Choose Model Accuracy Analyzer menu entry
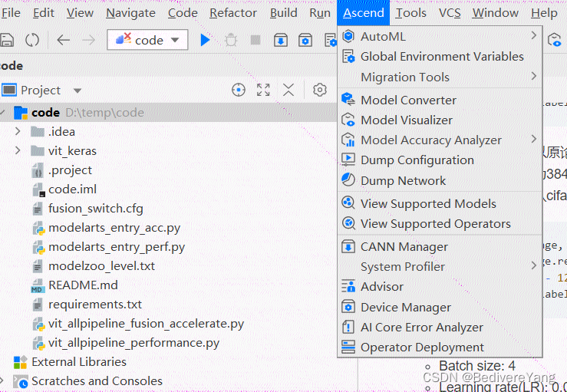 440,140
